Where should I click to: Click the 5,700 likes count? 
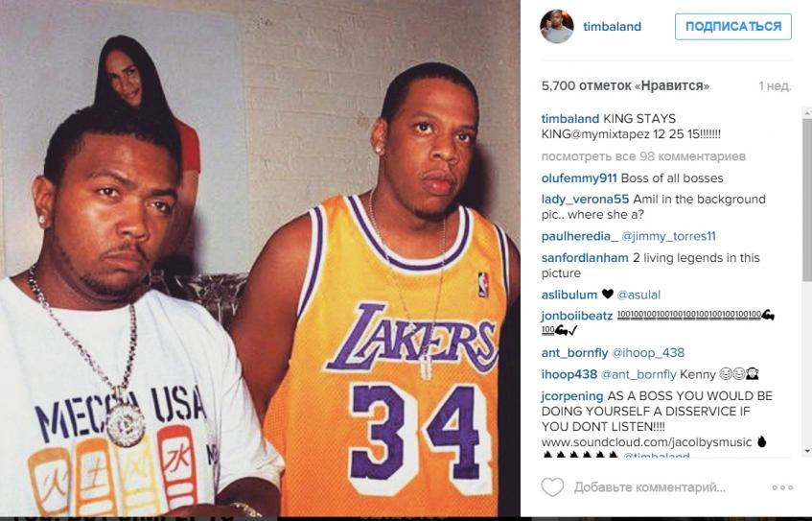pos(625,85)
